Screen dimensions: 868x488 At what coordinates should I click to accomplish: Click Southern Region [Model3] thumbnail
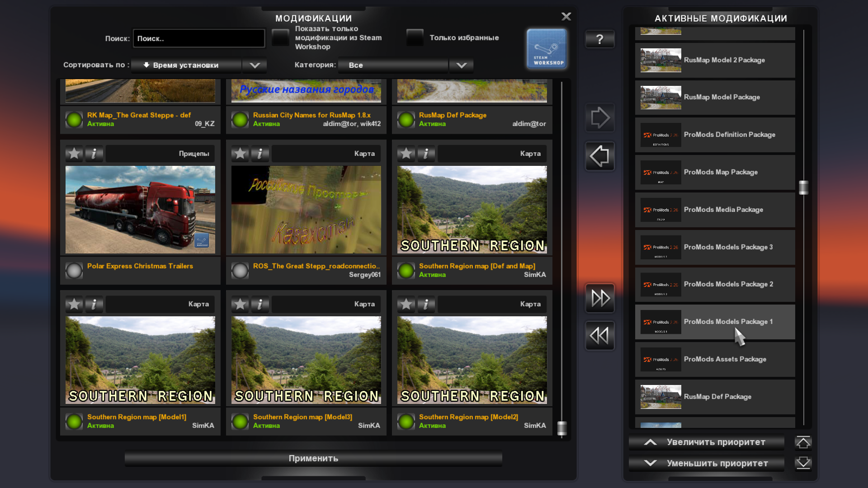coord(306,360)
